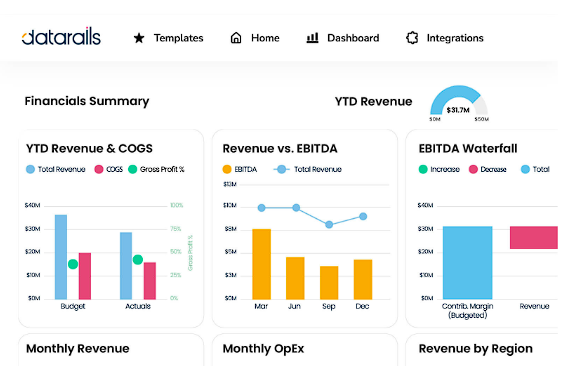Go to the Dashboard menu item
Screen dimensions: 579x366
coord(353,38)
